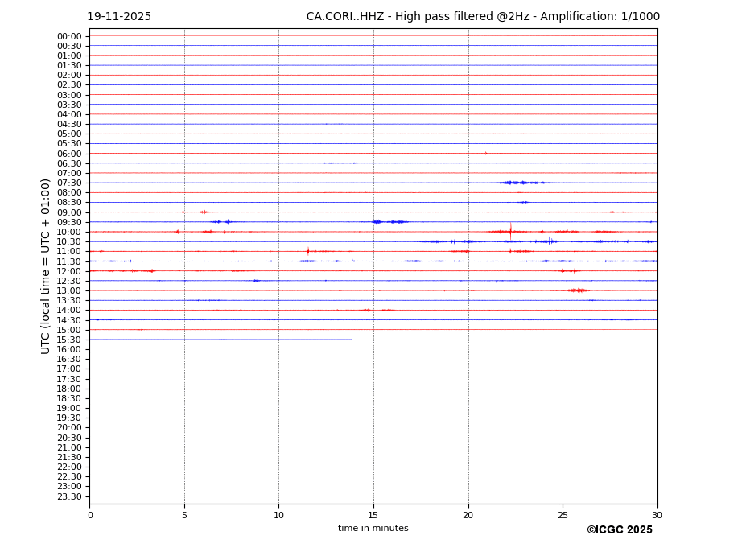Select the 00:00 time row label
746x560 pixels.
click(x=69, y=36)
